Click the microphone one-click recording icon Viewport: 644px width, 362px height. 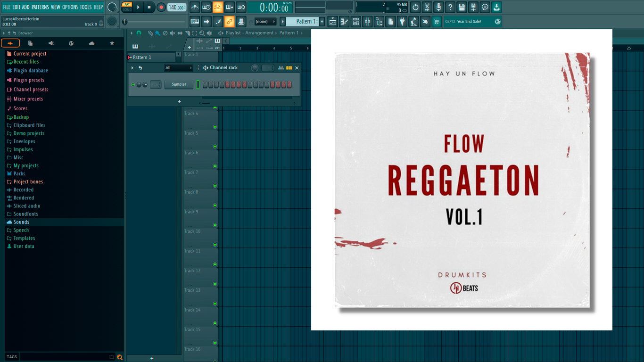click(x=438, y=7)
